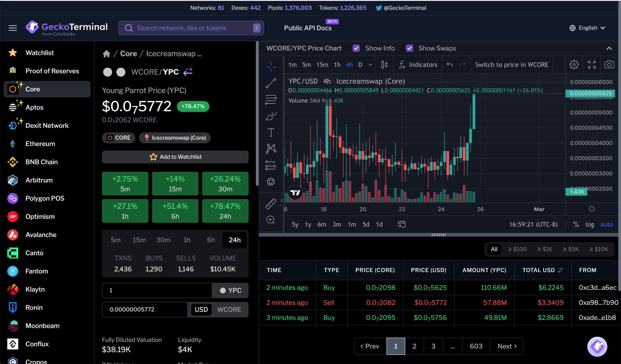
Task: Open the go-to-date calendar icon
Action: (401, 224)
